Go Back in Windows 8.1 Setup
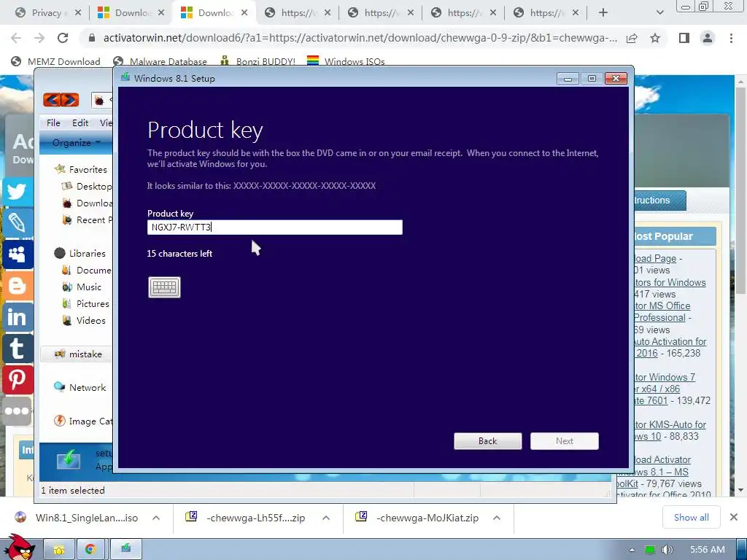747x560 pixels. (487, 441)
